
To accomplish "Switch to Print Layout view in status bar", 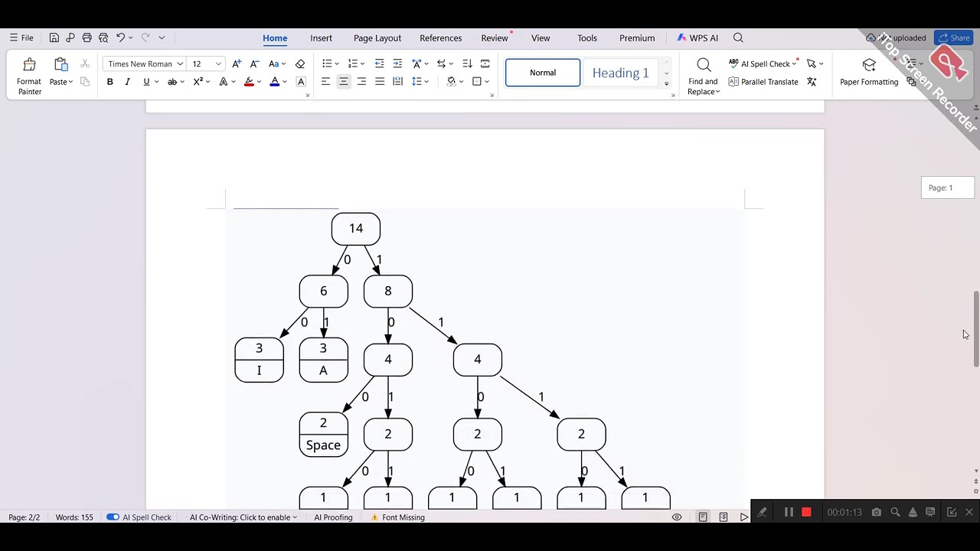I will (703, 517).
